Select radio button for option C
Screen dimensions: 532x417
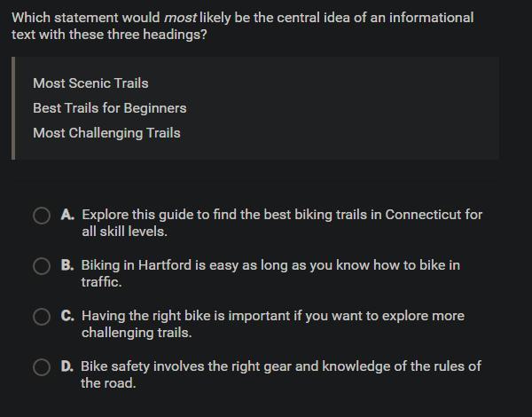point(42,317)
